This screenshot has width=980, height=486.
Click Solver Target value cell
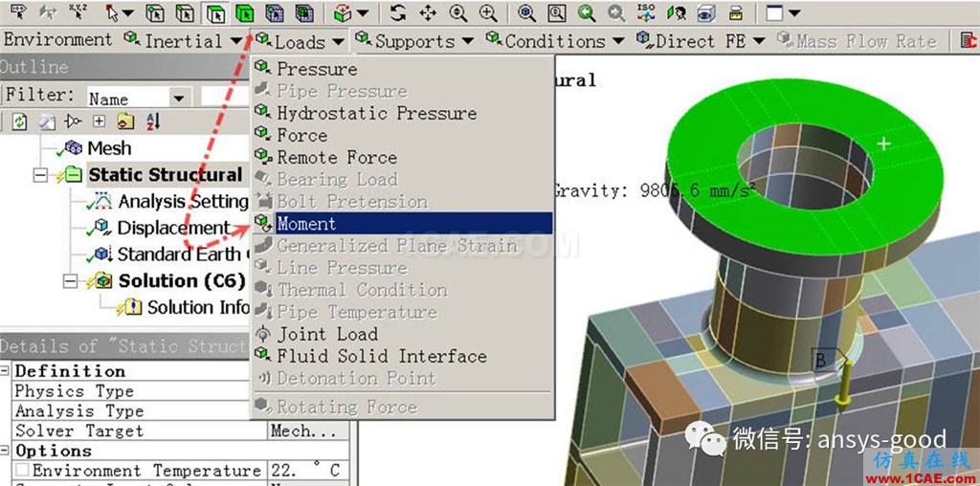pos(308,431)
